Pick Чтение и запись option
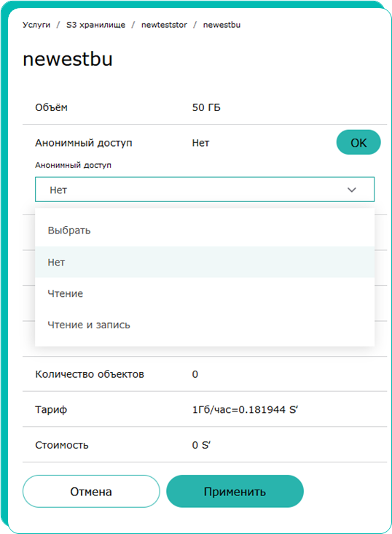 click(205, 325)
